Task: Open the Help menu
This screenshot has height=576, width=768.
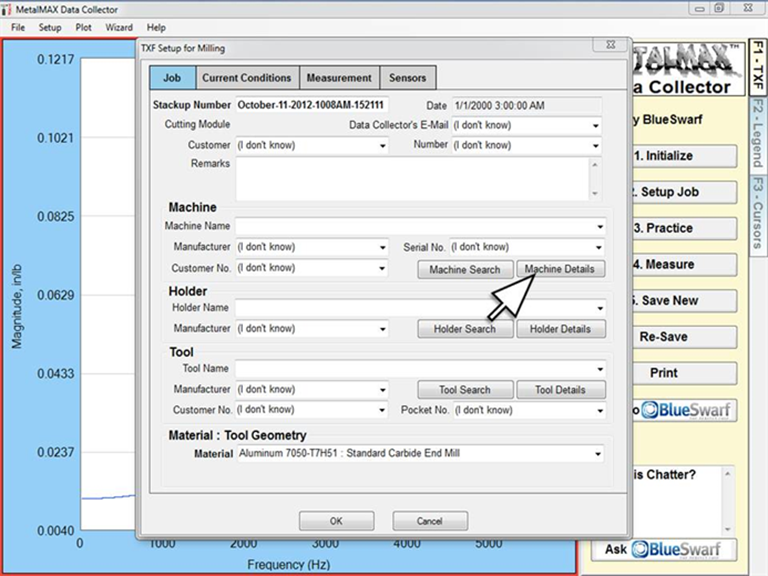Action: (156, 27)
